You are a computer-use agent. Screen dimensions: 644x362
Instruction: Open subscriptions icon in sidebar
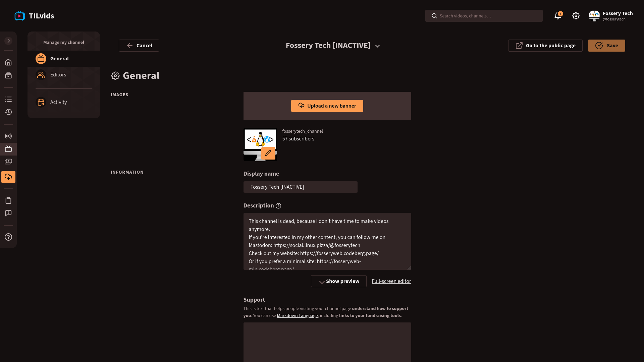[x=8, y=75]
